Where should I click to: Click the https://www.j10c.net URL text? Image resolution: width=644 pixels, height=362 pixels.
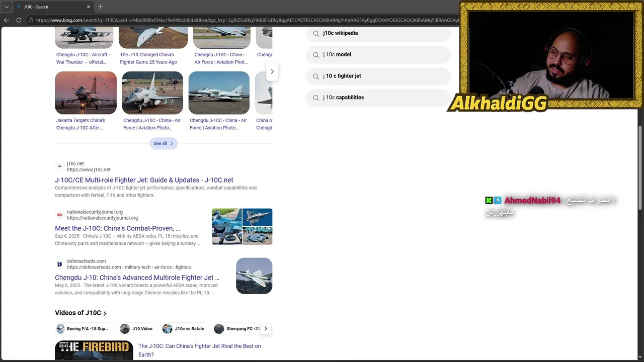(x=89, y=170)
